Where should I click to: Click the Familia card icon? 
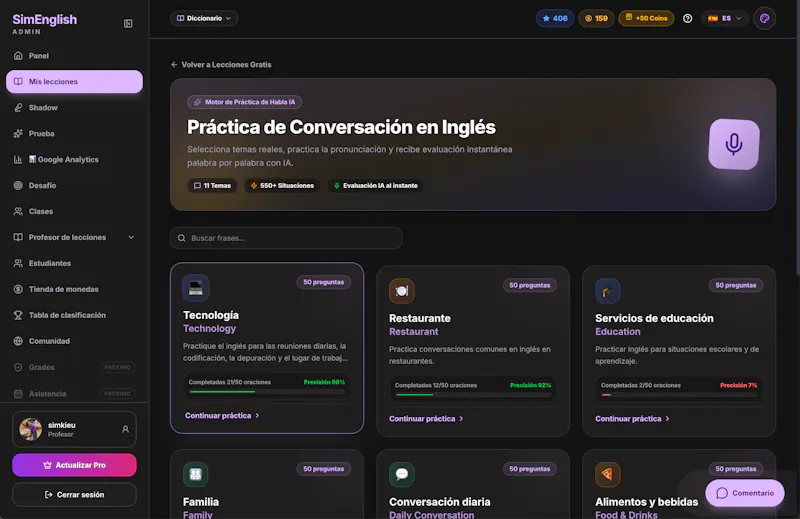tap(195, 475)
